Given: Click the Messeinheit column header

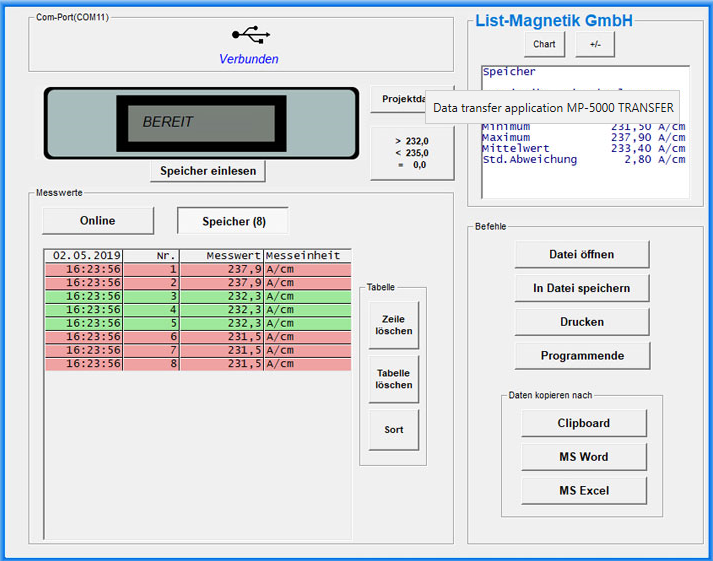Looking at the screenshot, I should tap(307, 255).
